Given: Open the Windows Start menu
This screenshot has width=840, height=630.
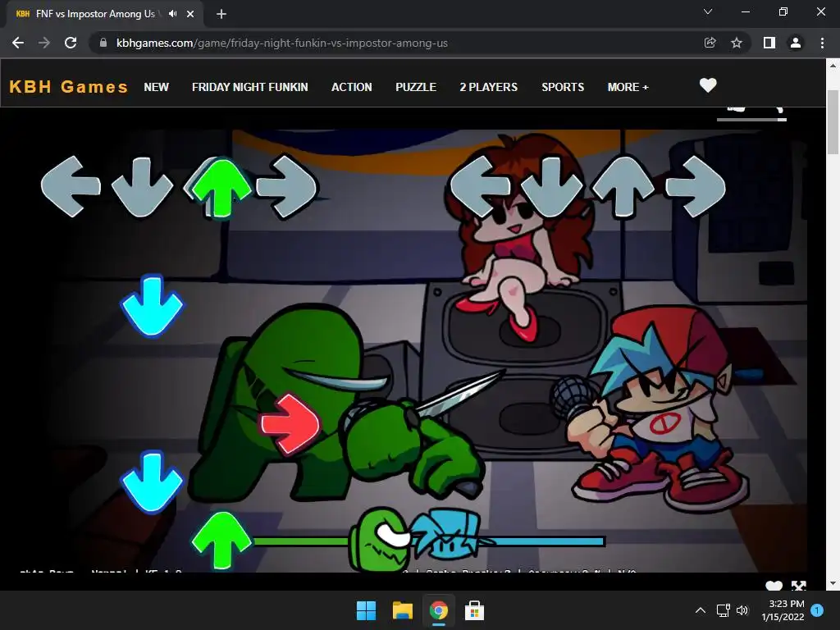Looking at the screenshot, I should click(367, 610).
